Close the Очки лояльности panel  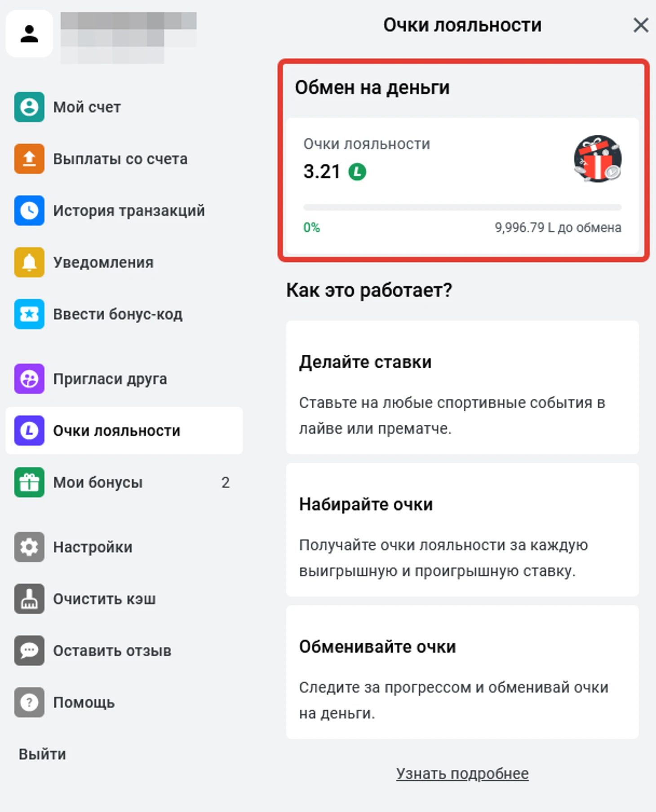[641, 25]
